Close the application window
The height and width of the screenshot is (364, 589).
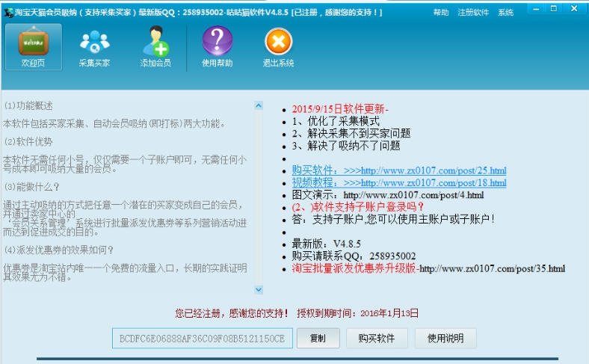pos(574,9)
